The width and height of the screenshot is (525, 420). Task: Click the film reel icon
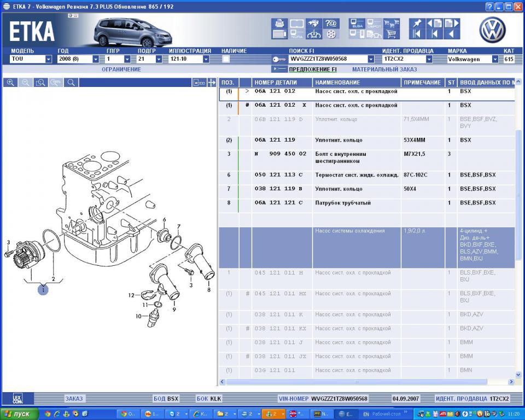[331, 34]
